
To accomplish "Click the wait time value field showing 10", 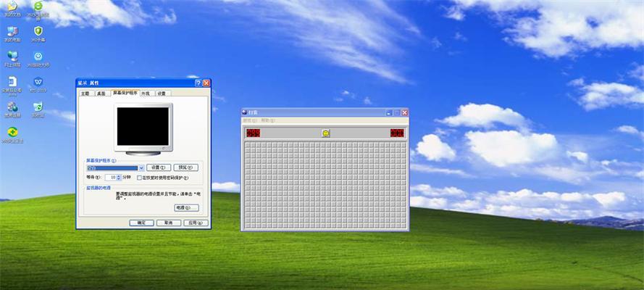I will tap(111, 178).
